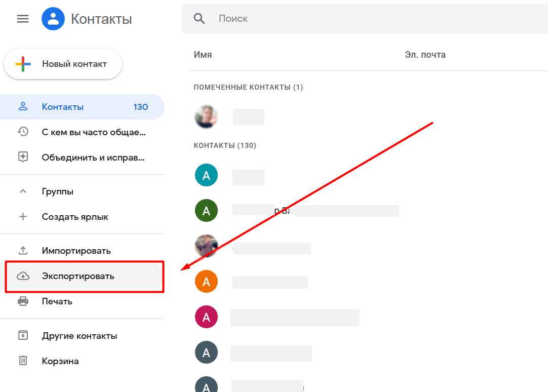This screenshot has height=392, width=548.
Task: Click the Эл. почта column header
Action: 425,55
